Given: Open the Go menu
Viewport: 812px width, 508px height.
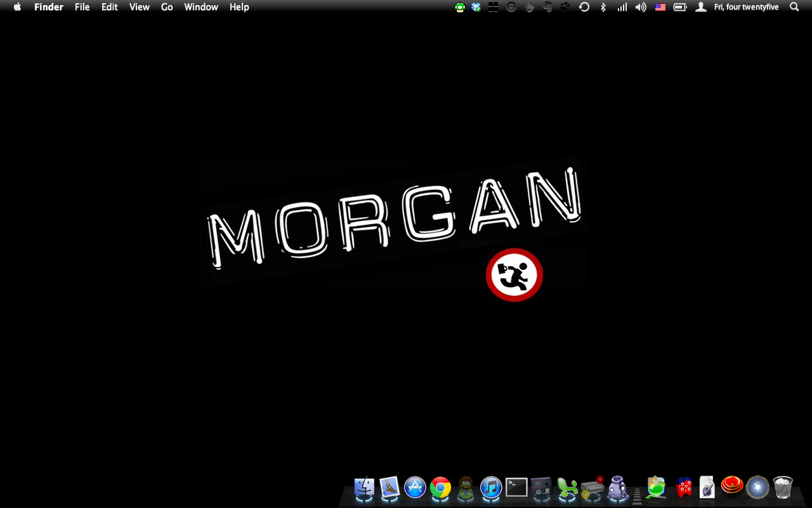Looking at the screenshot, I should pos(167,7).
